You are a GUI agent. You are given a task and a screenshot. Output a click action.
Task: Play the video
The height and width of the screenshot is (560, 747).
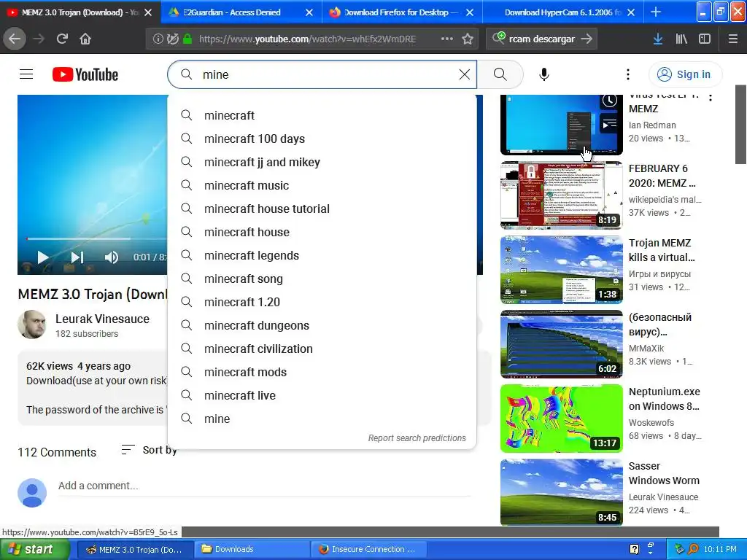pos(43,257)
